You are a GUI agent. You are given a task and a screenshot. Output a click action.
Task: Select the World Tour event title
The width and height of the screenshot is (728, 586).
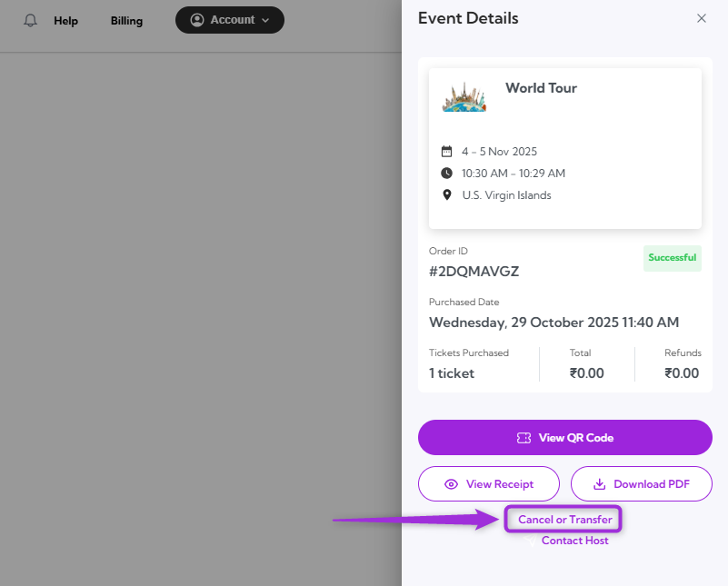click(x=541, y=88)
